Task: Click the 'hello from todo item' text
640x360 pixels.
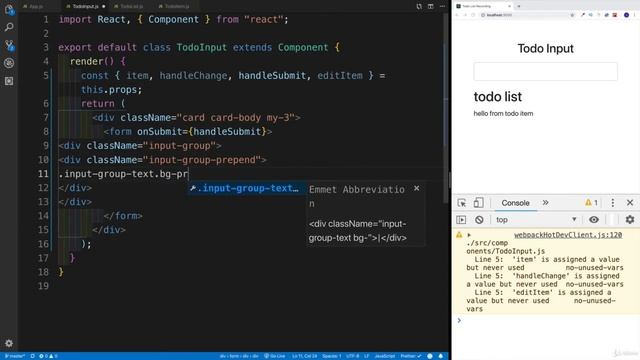Action: point(503,113)
